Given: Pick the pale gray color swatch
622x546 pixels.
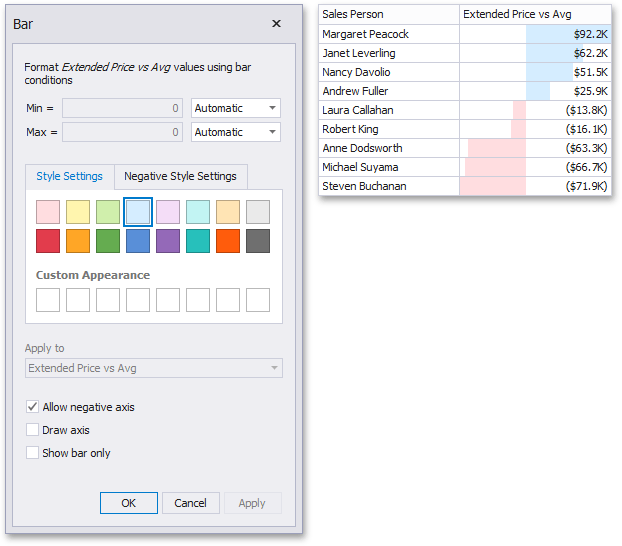Looking at the screenshot, I should click(x=258, y=212).
